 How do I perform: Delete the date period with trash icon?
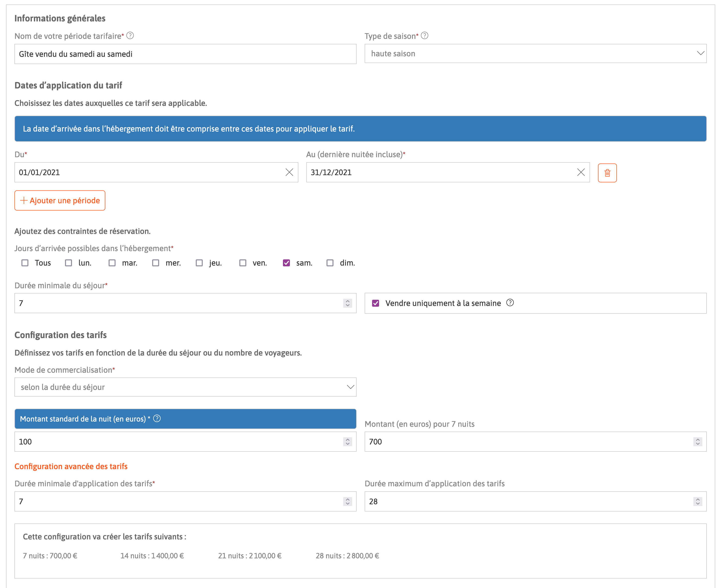click(607, 173)
